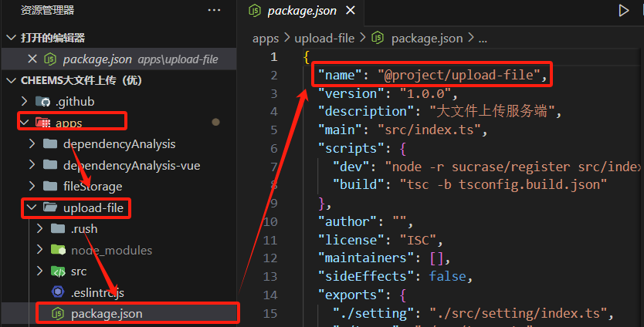Click the apps breadcrumb segment

[266, 39]
